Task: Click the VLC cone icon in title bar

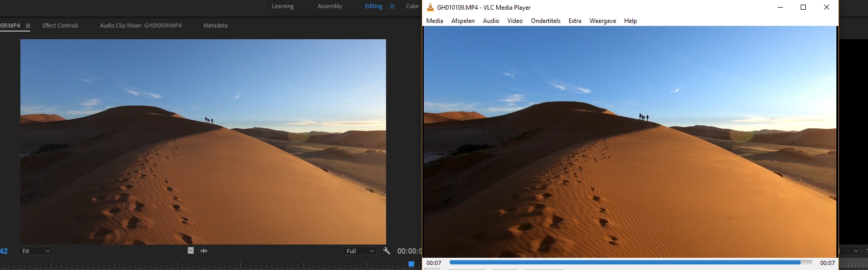Action: click(430, 7)
